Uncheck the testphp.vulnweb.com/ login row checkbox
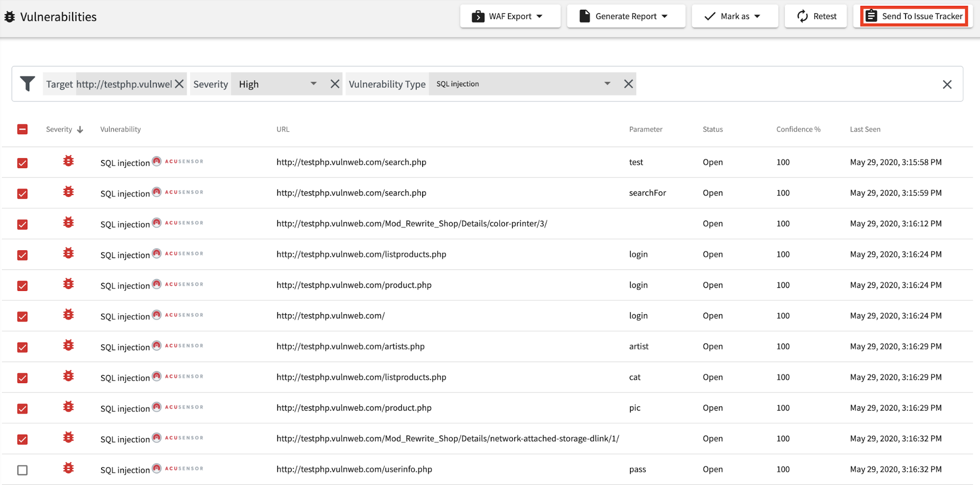Screen dimensions: 980x485 [x=23, y=316]
